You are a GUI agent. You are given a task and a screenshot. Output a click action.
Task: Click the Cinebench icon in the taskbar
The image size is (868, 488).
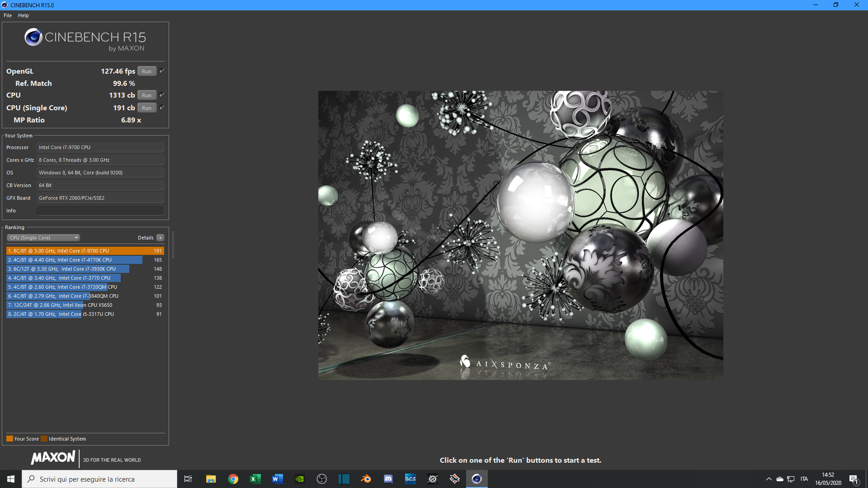pos(477,479)
